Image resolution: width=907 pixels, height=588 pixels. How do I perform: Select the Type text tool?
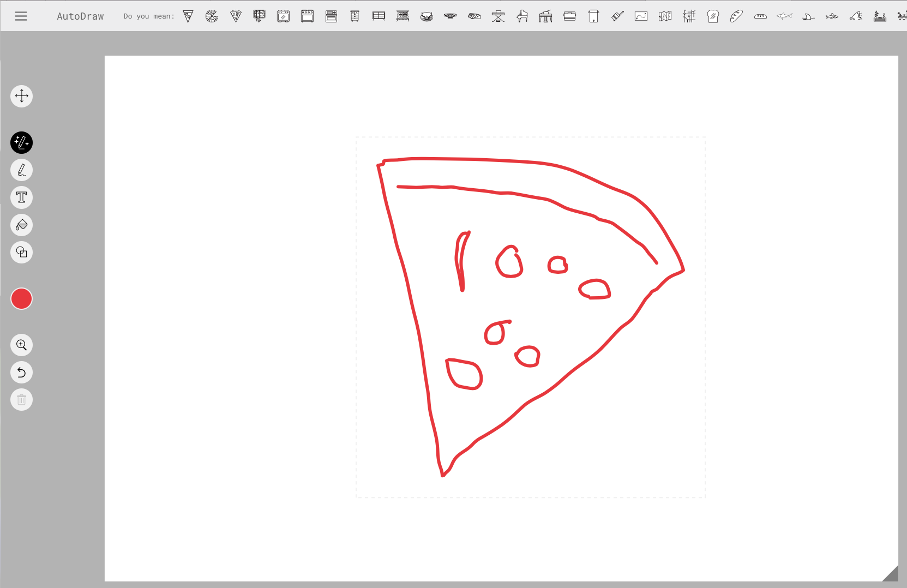(22, 197)
